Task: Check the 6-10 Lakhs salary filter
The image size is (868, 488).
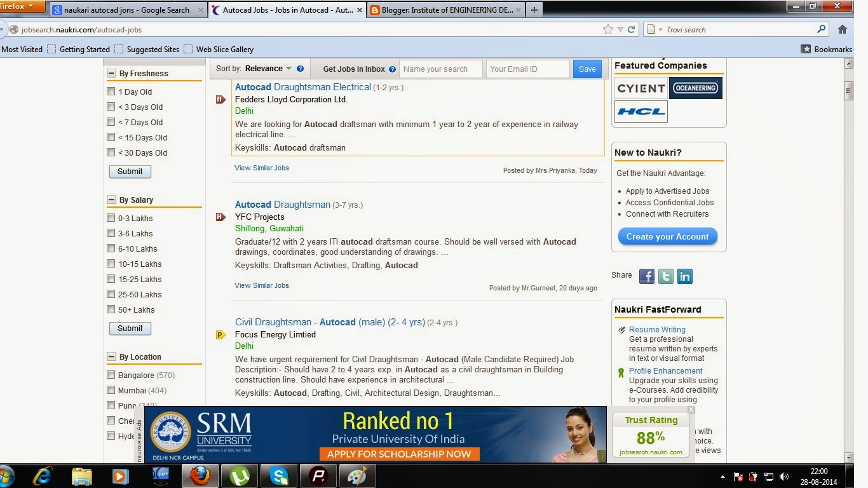Action: point(111,248)
